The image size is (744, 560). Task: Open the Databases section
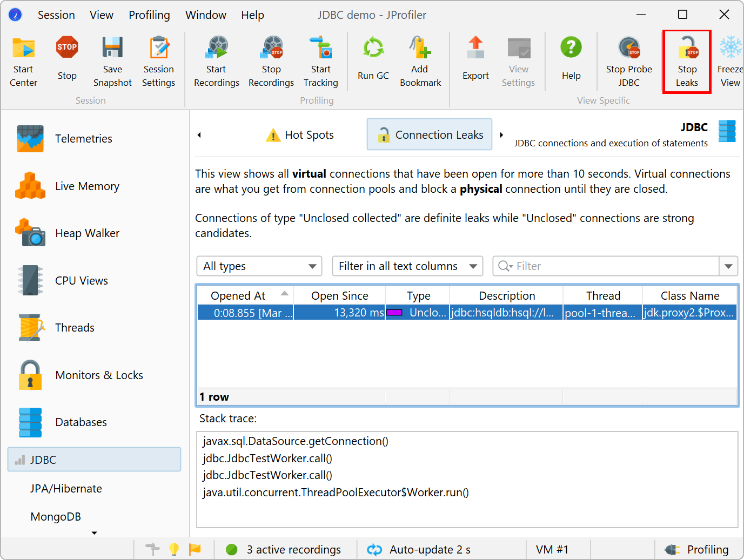coord(81,422)
